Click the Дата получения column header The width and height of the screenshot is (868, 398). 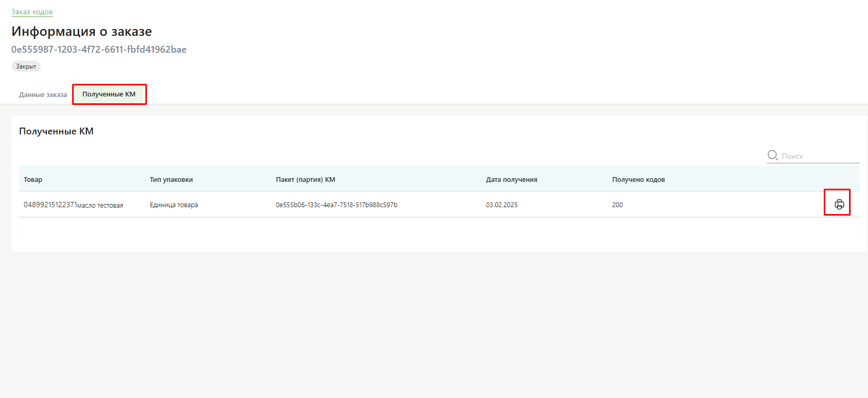(511, 179)
